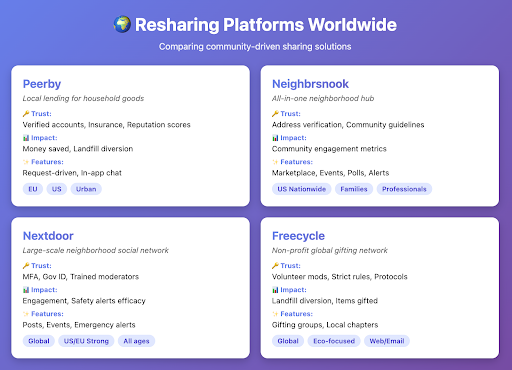512x370 pixels.
Task: Click the sparkle icon beside Nextdoor's Features label
Action: pos(26,314)
